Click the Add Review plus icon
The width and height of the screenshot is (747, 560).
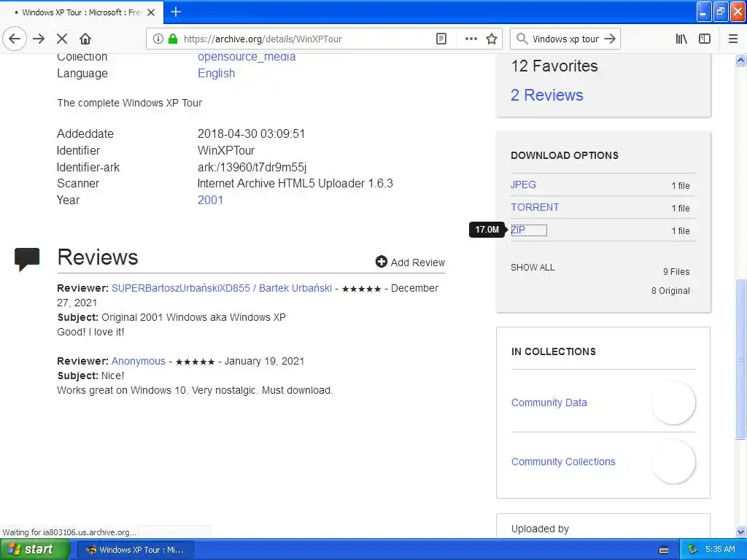pos(381,262)
